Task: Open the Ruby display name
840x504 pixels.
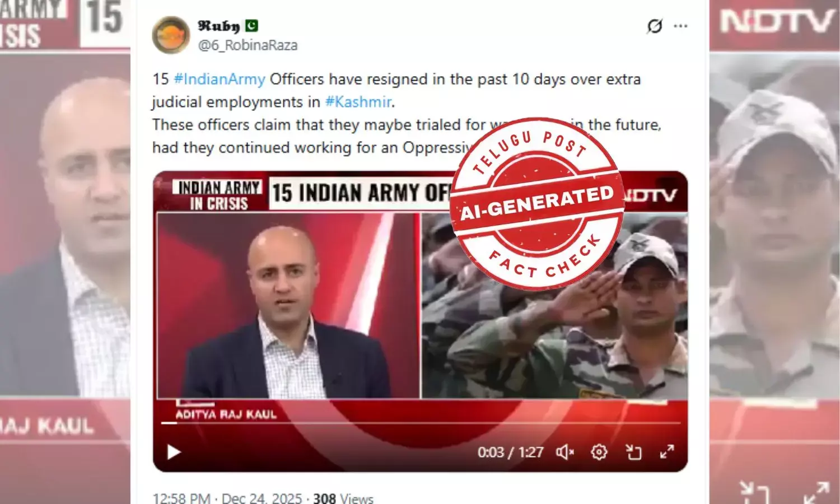Action: pos(218,26)
